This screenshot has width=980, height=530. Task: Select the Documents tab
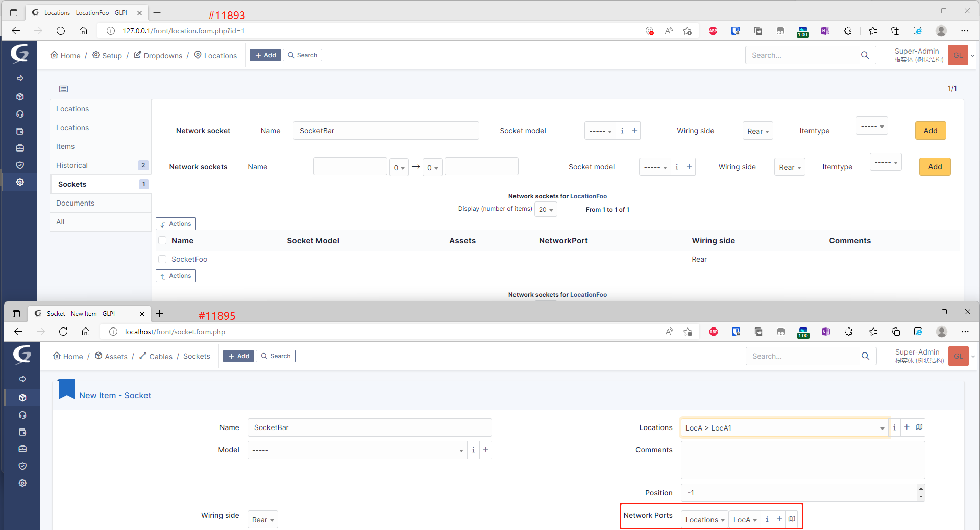(101, 203)
